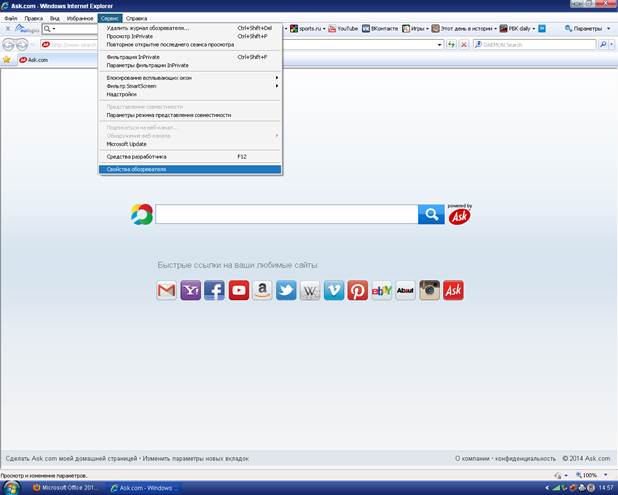
Task: Expand the Игры toolbar dropdown
Action: tap(428, 29)
